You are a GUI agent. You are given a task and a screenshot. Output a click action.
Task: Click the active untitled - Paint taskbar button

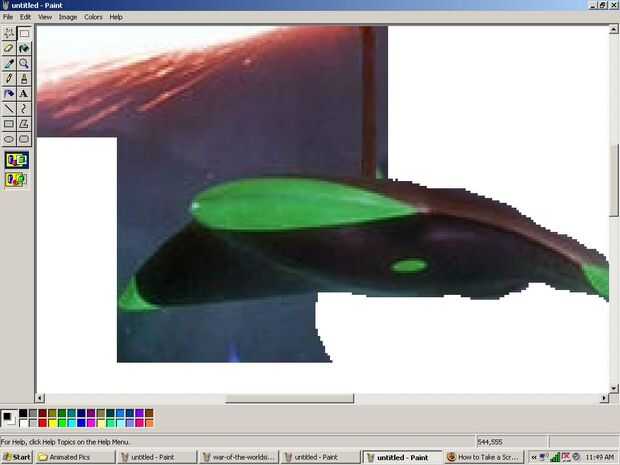click(402, 457)
